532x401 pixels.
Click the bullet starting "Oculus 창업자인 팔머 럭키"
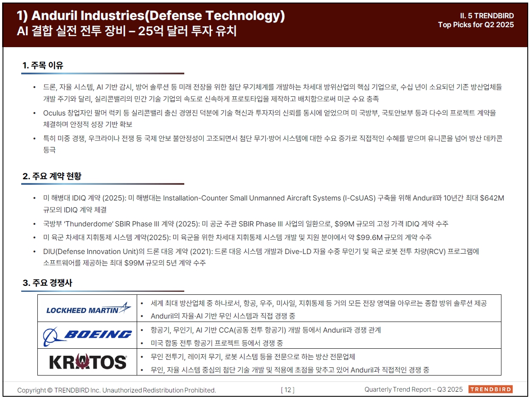(270, 119)
